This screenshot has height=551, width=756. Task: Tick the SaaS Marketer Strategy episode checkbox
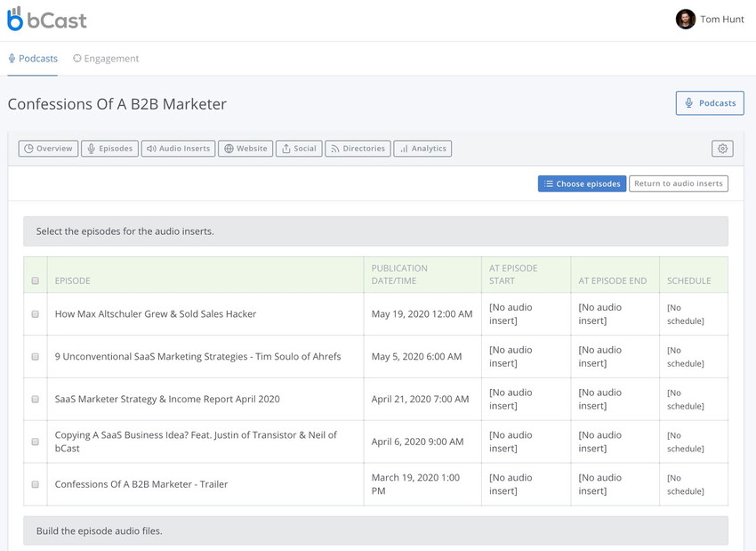[x=35, y=399]
